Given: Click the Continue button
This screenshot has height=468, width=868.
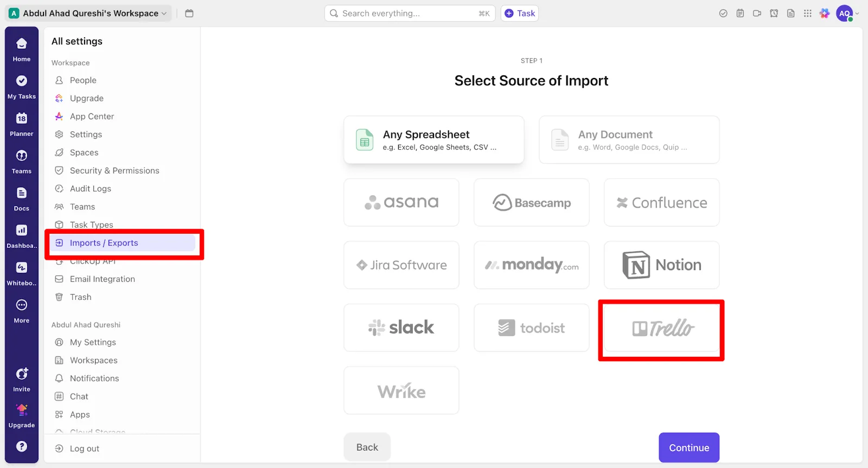Looking at the screenshot, I should pyautogui.click(x=689, y=447).
